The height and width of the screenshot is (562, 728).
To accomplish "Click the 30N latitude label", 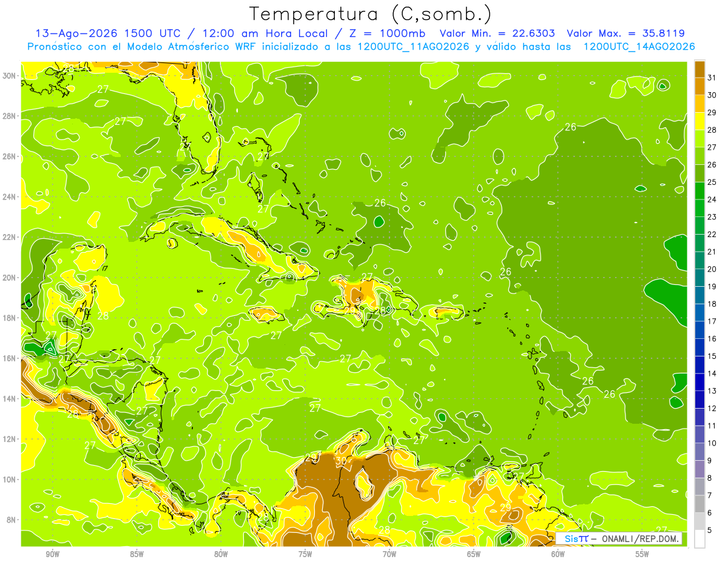I will coord(10,75).
